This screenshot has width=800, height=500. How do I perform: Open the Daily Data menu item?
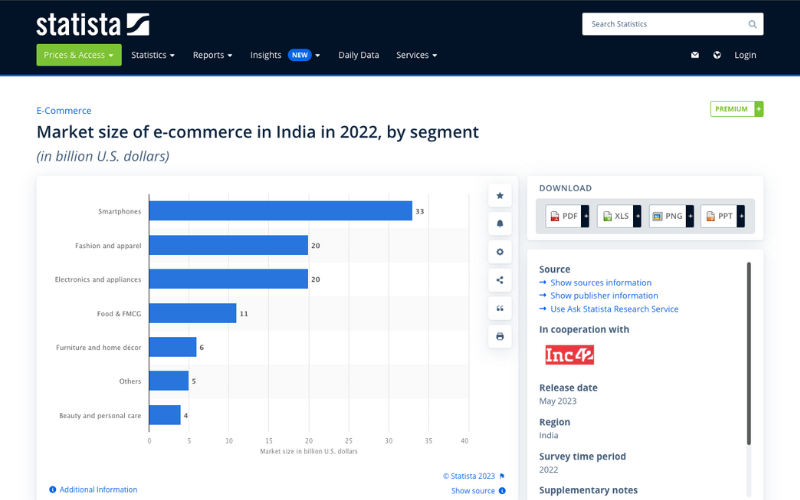click(x=358, y=55)
